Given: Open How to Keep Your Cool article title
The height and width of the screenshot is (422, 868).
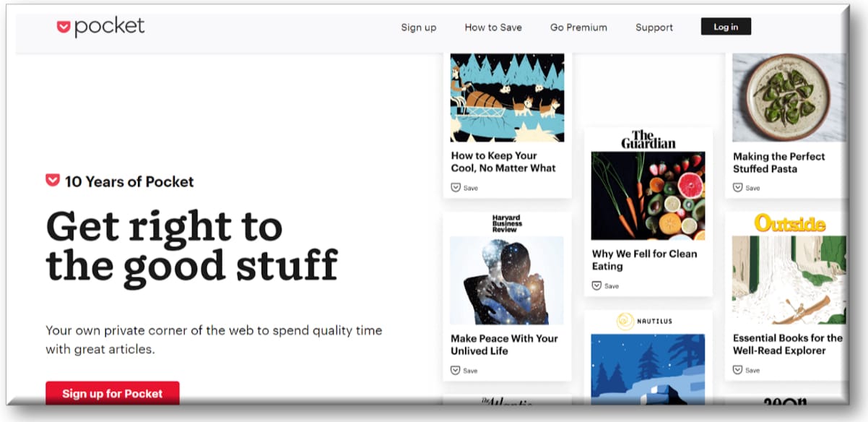Looking at the screenshot, I should tap(503, 162).
